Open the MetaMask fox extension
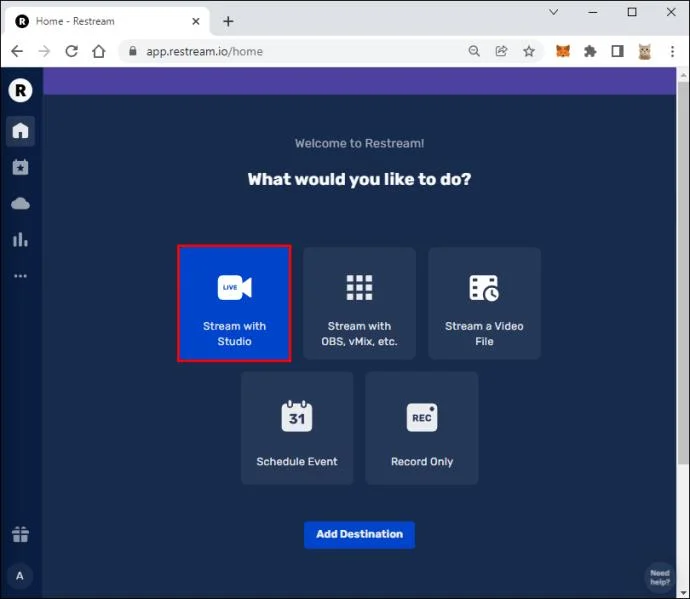 (x=563, y=51)
